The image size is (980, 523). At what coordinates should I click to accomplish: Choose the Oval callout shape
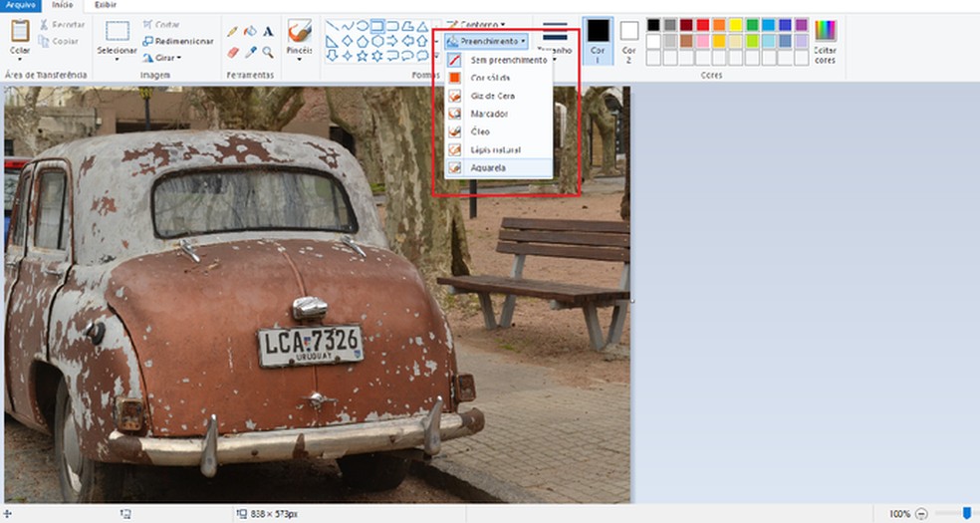407,56
